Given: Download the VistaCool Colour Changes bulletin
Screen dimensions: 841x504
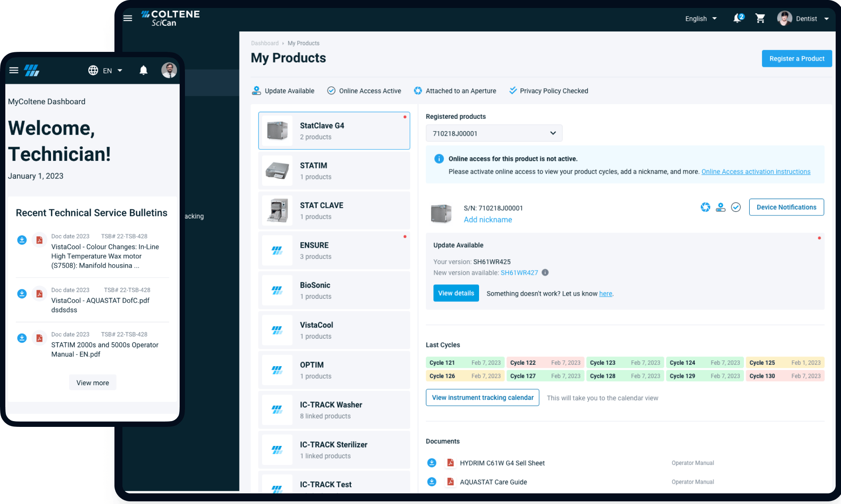Looking at the screenshot, I should tap(22, 240).
